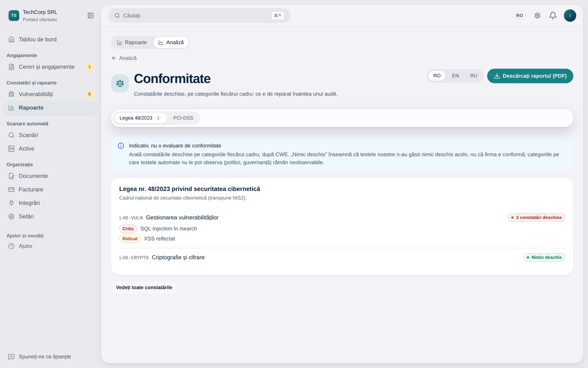Click Criptografie și cifrare category row

point(342,258)
